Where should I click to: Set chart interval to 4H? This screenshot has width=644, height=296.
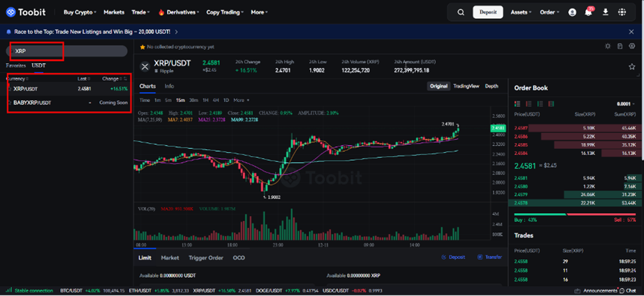(216, 100)
